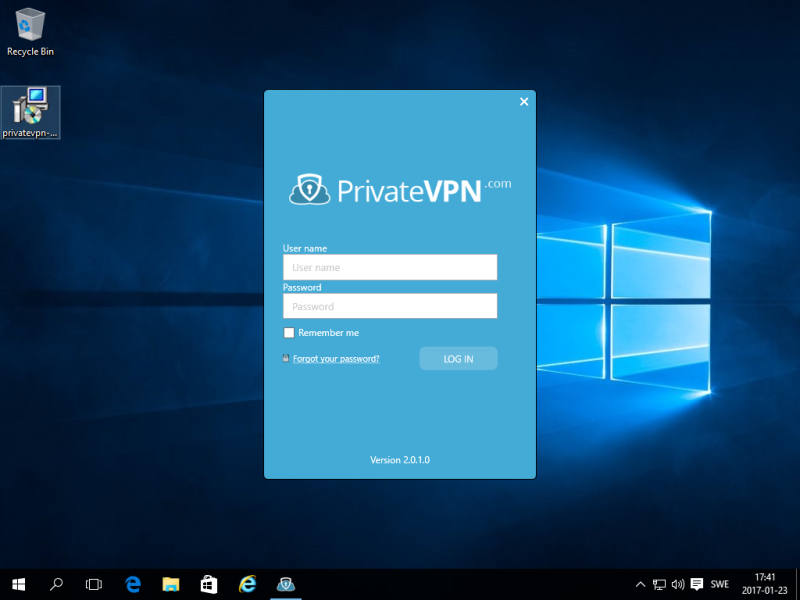
Task: Open the SWE input language switcher
Action: click(720, 584)
